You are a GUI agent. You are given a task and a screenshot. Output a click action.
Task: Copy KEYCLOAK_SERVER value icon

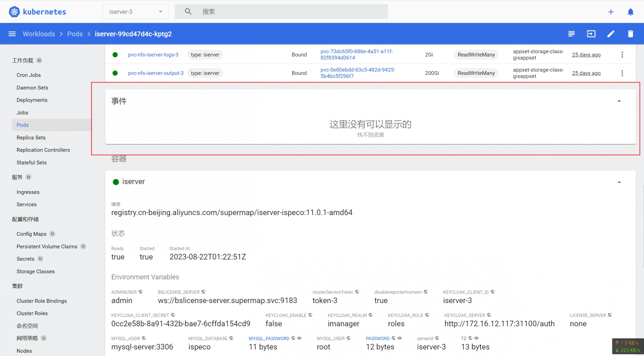click(x=489, y=315)
